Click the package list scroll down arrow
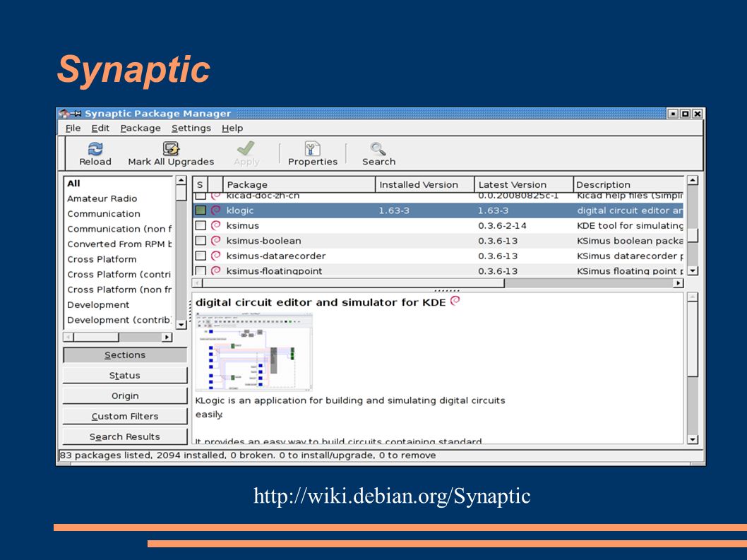This screenshot has height=560, width=747. pyautogui.click(x=693, y=270)
